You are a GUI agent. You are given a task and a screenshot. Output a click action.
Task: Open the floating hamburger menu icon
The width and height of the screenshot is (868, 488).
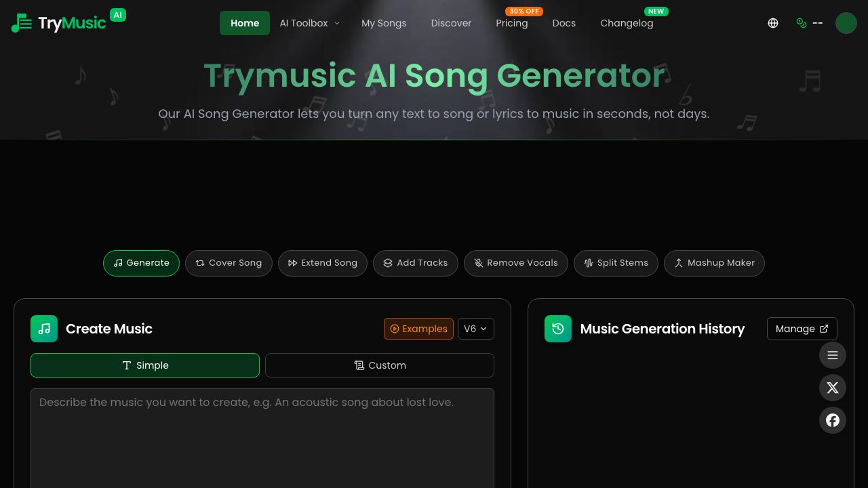833,355
